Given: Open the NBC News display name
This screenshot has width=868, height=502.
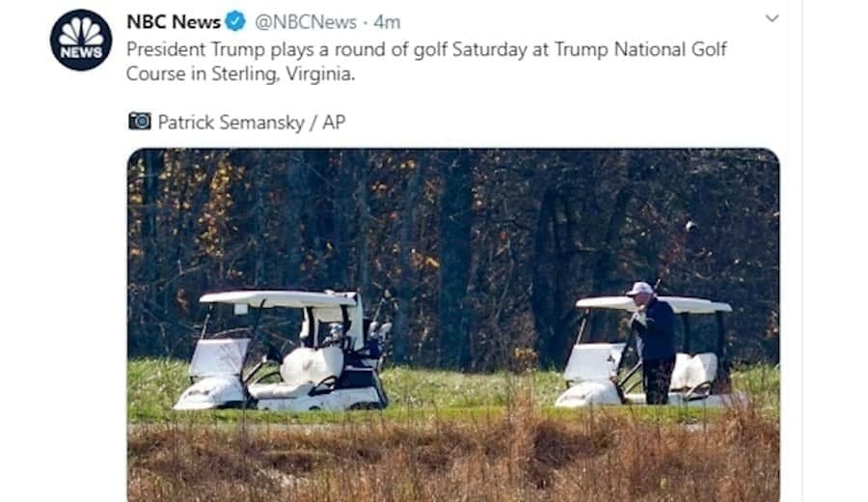Looking at the screenshot, I should click(x=173, y=21).
